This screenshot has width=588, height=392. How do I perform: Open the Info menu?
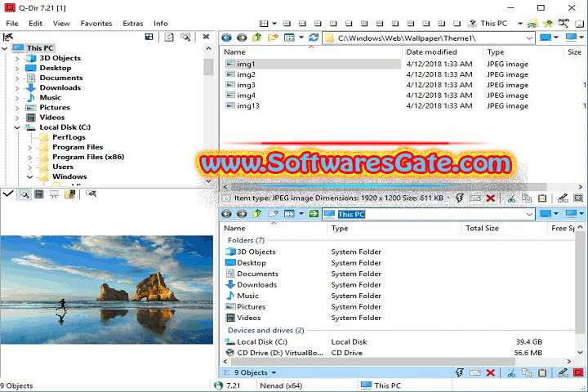(x=161, y=23)
